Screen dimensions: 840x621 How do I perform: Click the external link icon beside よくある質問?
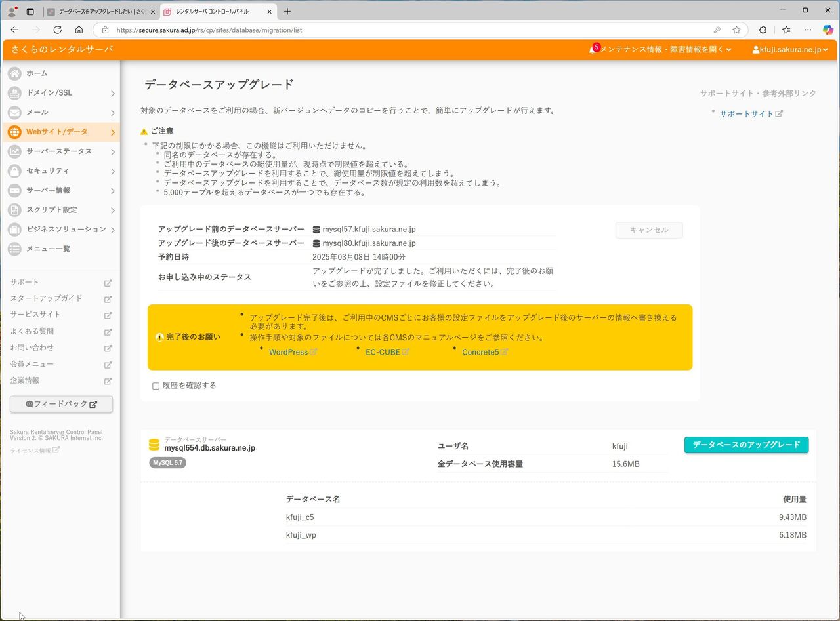tap(108, 332)
